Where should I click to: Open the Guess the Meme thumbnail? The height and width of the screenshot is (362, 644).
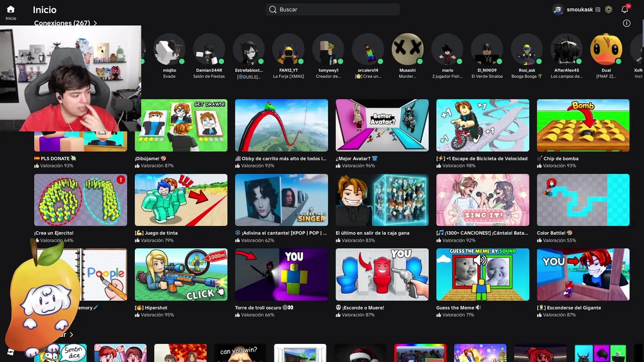[482, 275]
